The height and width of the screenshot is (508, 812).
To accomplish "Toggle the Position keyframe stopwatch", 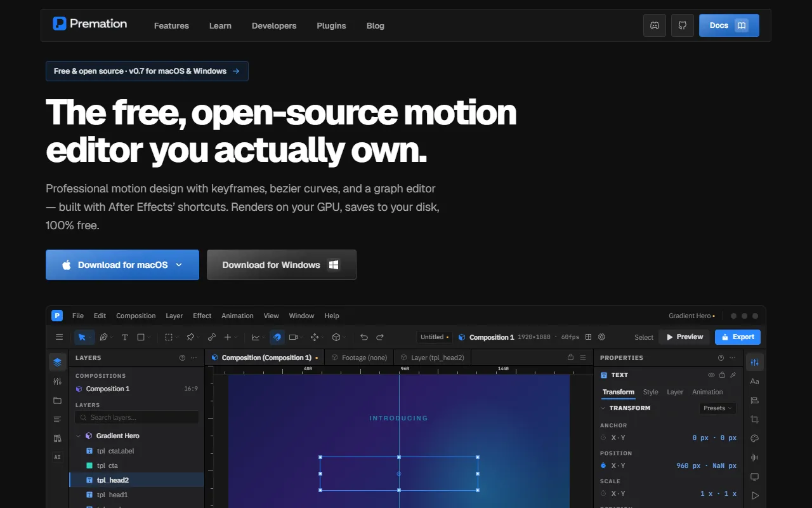I will coord(603,465).
